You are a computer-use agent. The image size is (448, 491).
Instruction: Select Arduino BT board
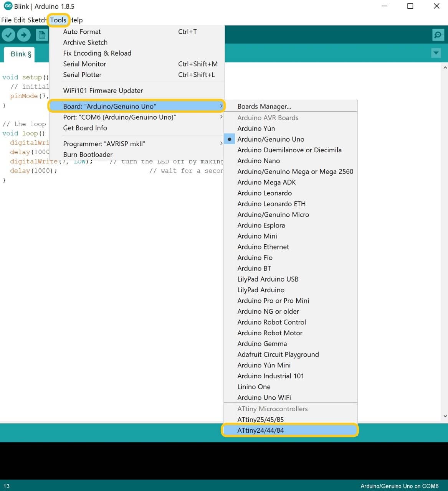point(290,268)
